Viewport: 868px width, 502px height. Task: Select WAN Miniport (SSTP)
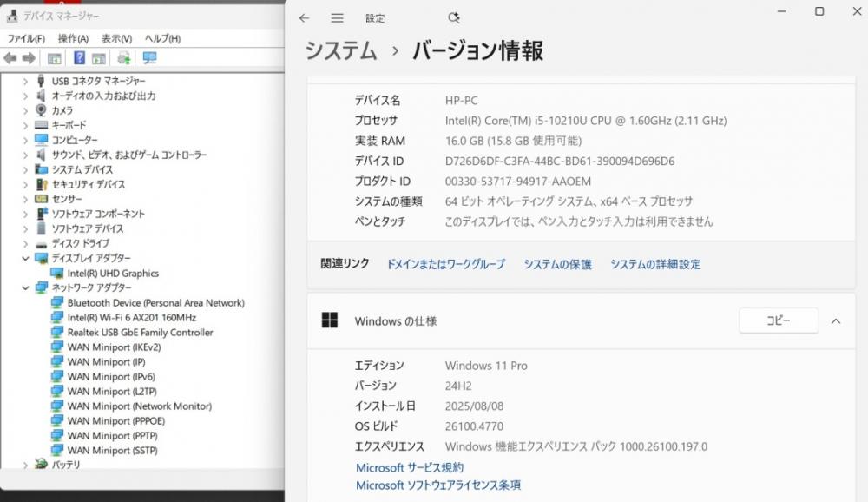112,451
